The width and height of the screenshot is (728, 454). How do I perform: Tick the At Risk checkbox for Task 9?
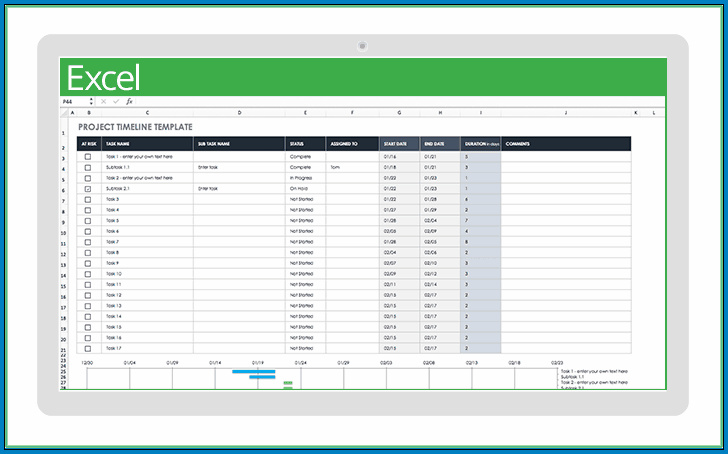tap(88, 264)
